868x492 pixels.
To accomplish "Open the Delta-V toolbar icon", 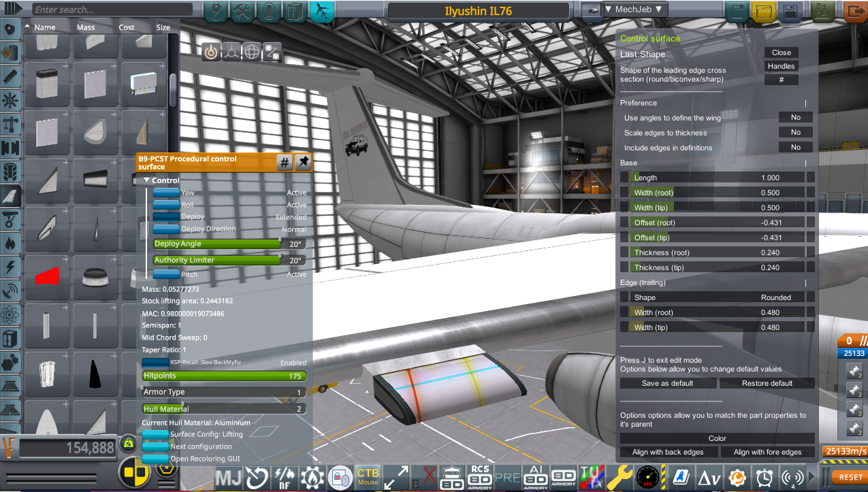I will click(x=709, y=477).
